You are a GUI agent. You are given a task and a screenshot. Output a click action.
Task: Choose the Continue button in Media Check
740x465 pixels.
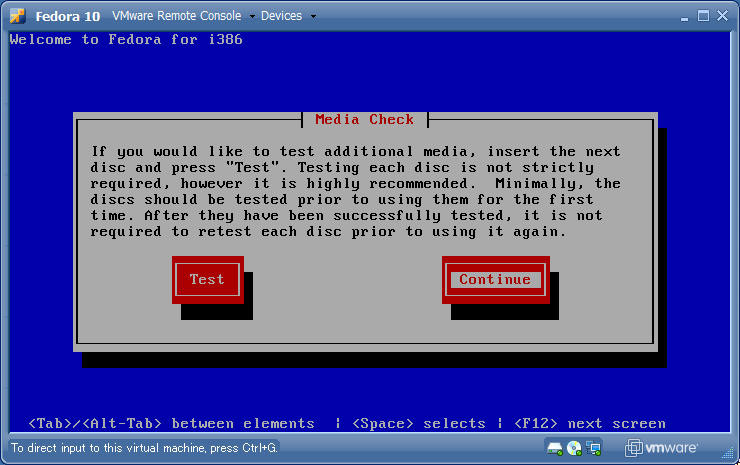[496, 279]
